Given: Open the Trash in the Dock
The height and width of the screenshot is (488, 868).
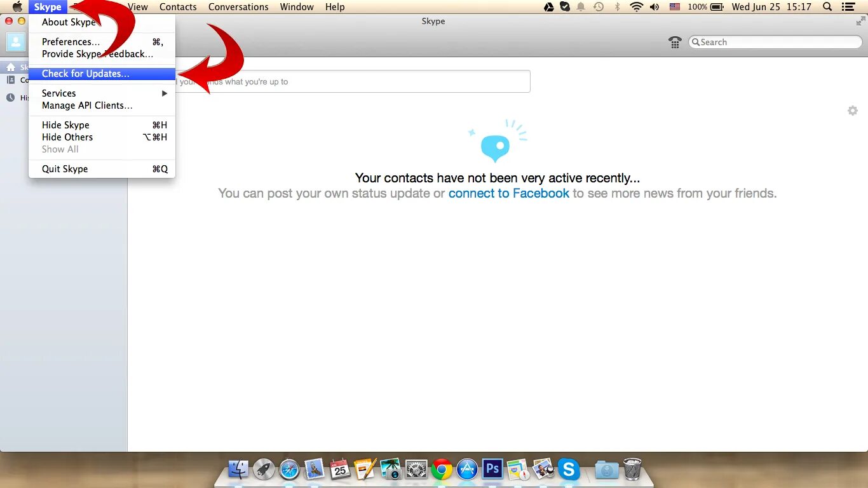Looking at the screenshot, I should [632, 469].
